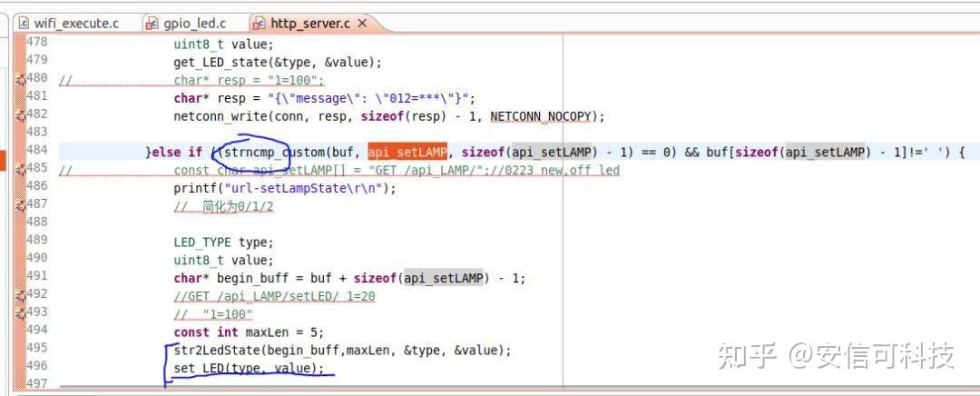
Task: Click the marker icon on line 482
Action: click(20, 115)
